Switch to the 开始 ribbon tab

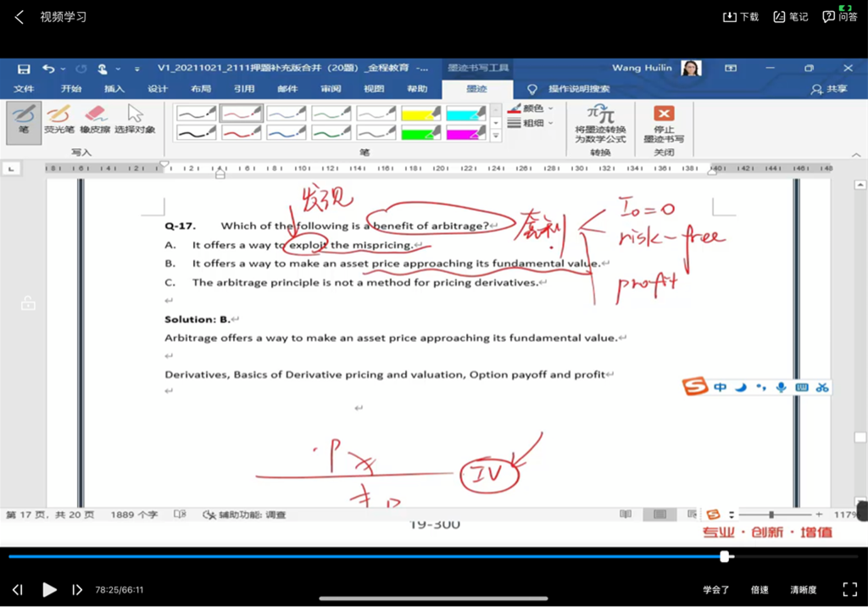(71, 89)
